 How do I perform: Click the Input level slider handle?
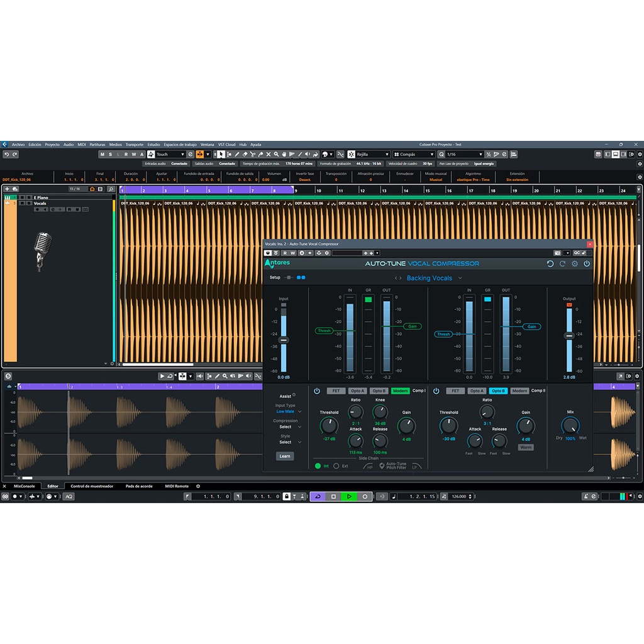(x=284, y=340)
